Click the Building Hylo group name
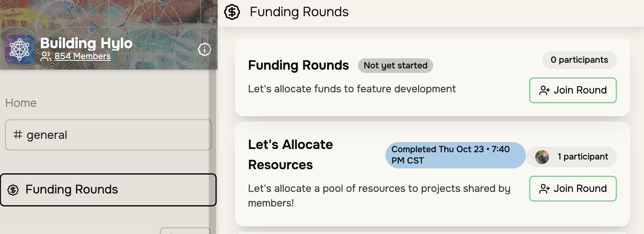Image resolution: width=644 pixels, height=234 pixels. 86,43
